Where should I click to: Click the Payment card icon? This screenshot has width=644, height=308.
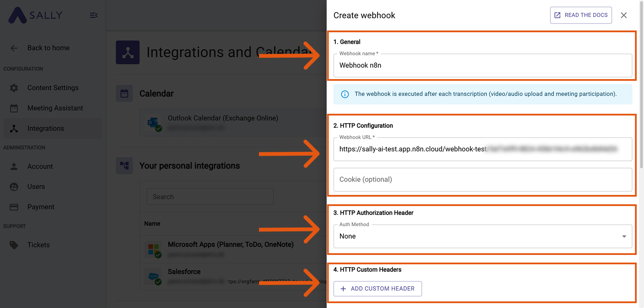point(14,207)
